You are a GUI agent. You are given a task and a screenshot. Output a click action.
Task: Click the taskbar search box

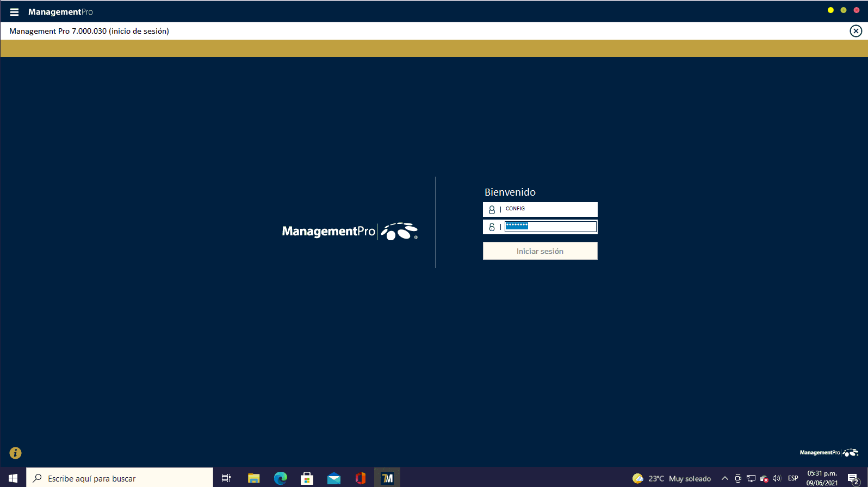pos(120,478)
